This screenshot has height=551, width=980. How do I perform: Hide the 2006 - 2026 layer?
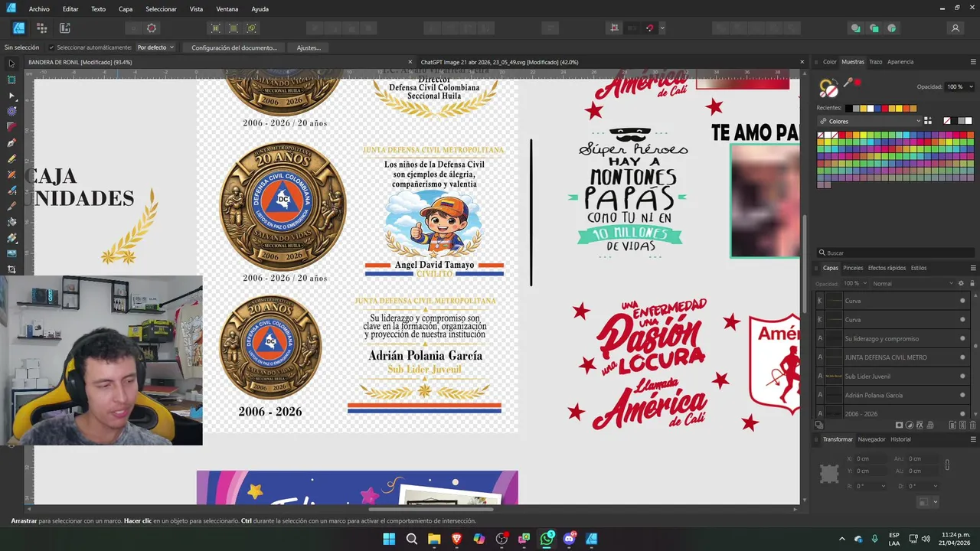point(962,414)
